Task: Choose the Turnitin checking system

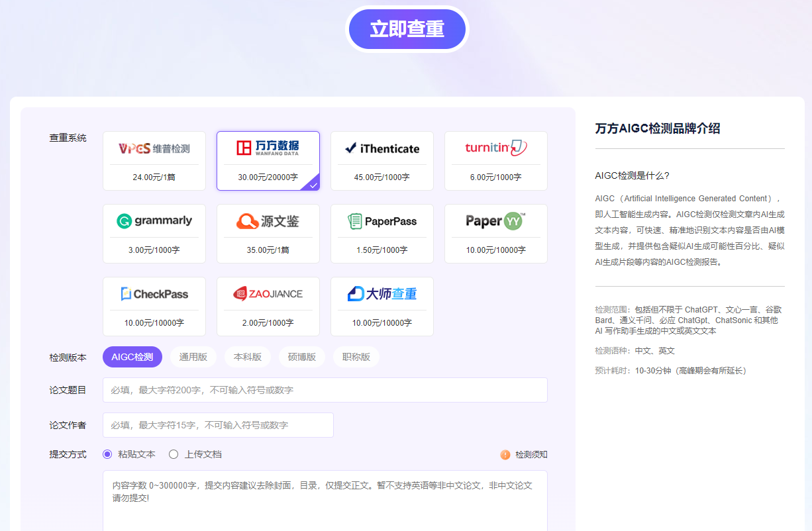Action: (x=496, y=161)
